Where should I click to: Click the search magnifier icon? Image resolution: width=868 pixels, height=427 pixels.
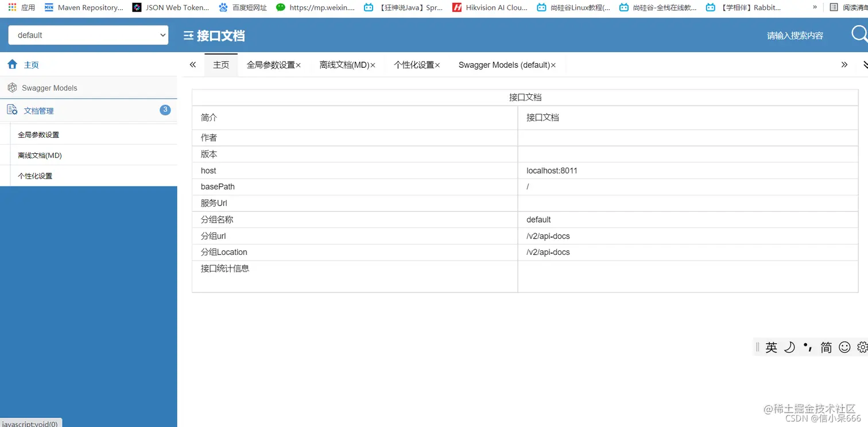(x=859, y=34)
